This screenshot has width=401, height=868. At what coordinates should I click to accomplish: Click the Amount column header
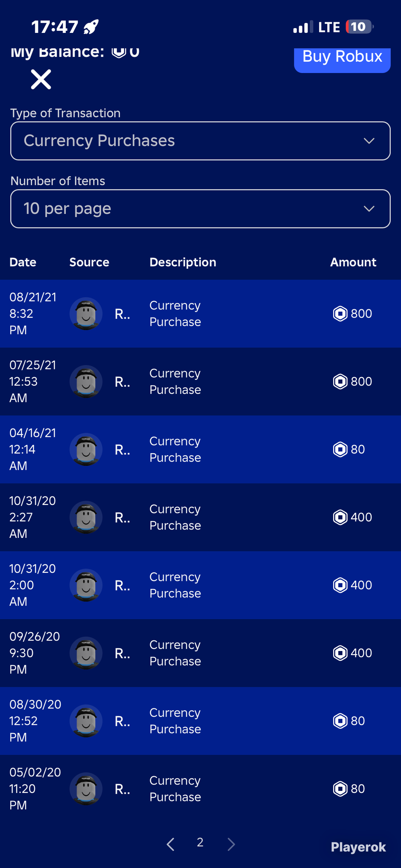[353, 262]
